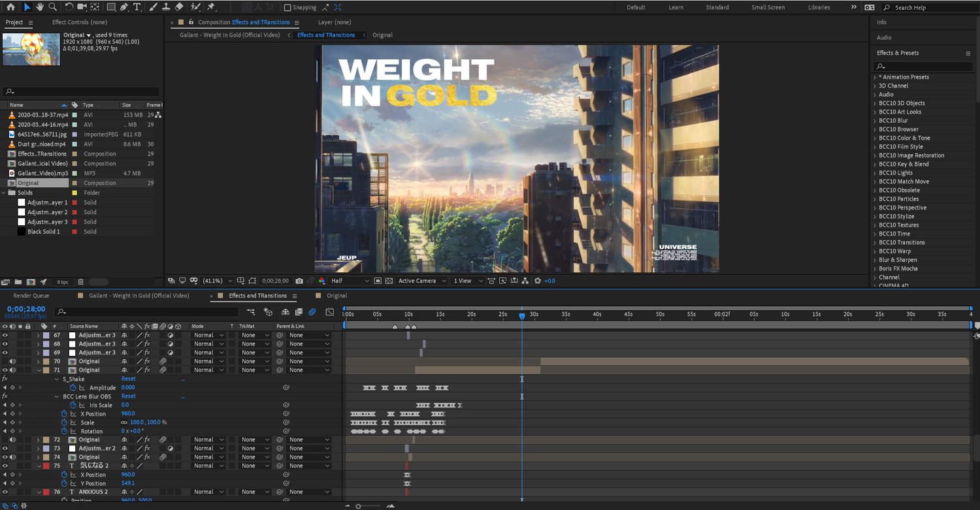Click layer 75 red label color swatch
Screen dimensions: 980x510
46,466
